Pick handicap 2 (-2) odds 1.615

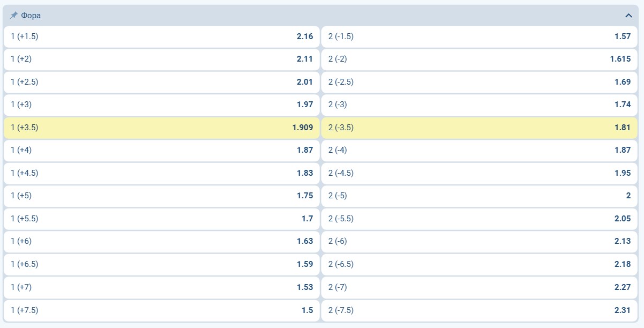[x=480, y=59]
